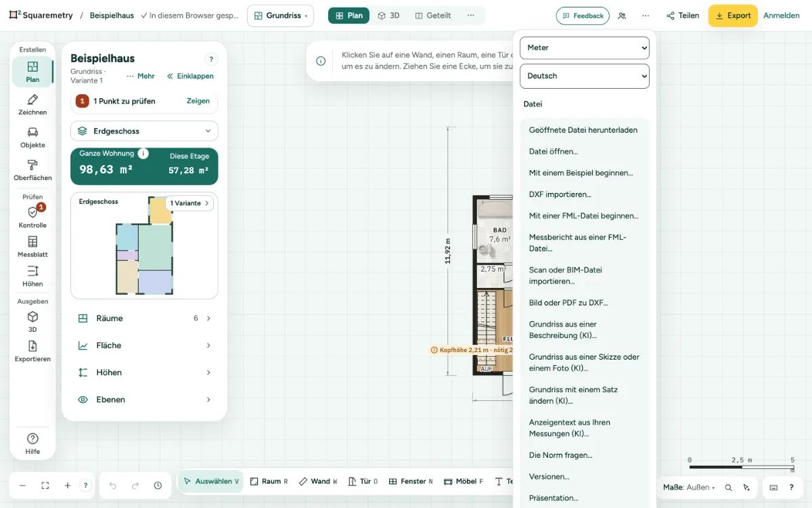The image size is (812, 508).
Task: Click the cursor pointer icon near Maße
Action: click(746, 487)
